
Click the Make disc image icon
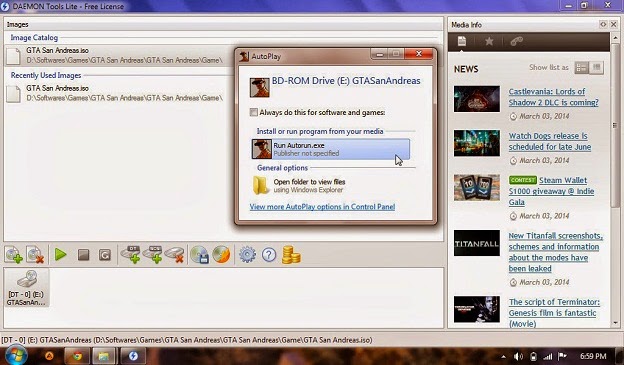[199, 255]
